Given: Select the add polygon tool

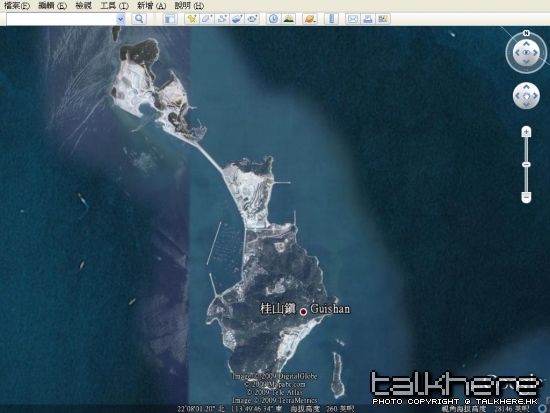Looking at the screenshot, I should (x=207, y=19).
